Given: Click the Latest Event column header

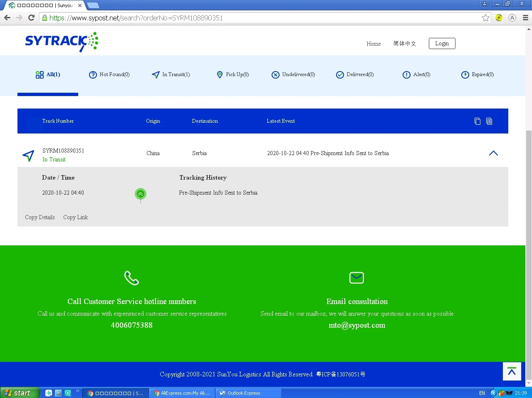Looking at the screenshot, I should tap(281, 121).
